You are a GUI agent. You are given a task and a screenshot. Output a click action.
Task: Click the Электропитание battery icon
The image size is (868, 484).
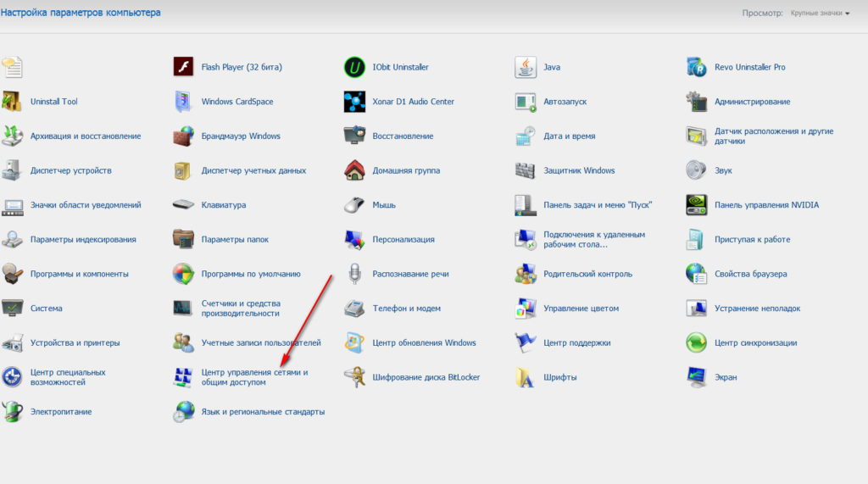point(12,411)
